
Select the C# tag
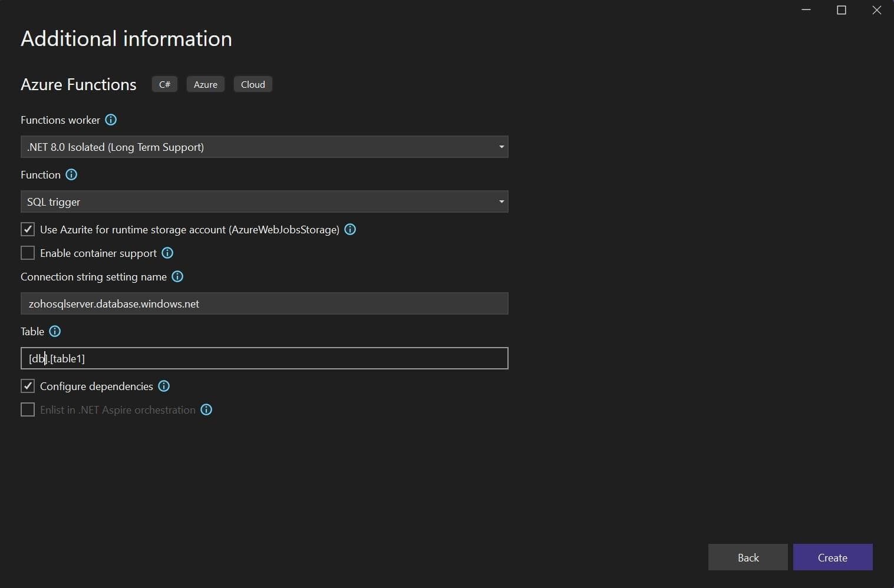164,84
